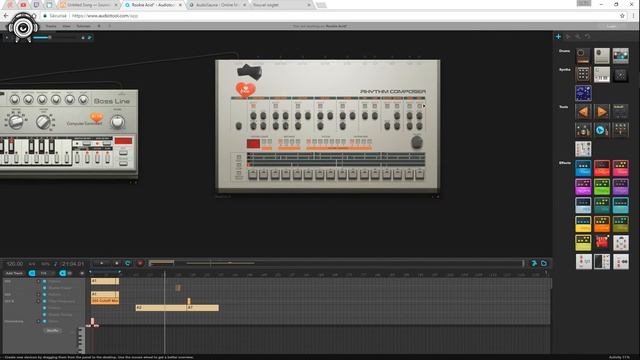Choose the pink effect pedal
The width and height of the screenshot is (640, 360).
point(620,168)
